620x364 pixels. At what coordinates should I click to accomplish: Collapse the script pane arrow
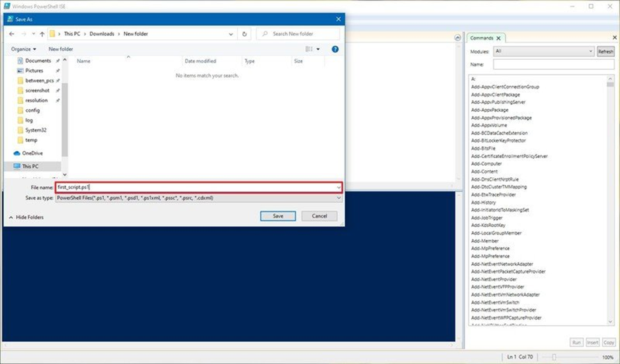[x=457, y=38]
